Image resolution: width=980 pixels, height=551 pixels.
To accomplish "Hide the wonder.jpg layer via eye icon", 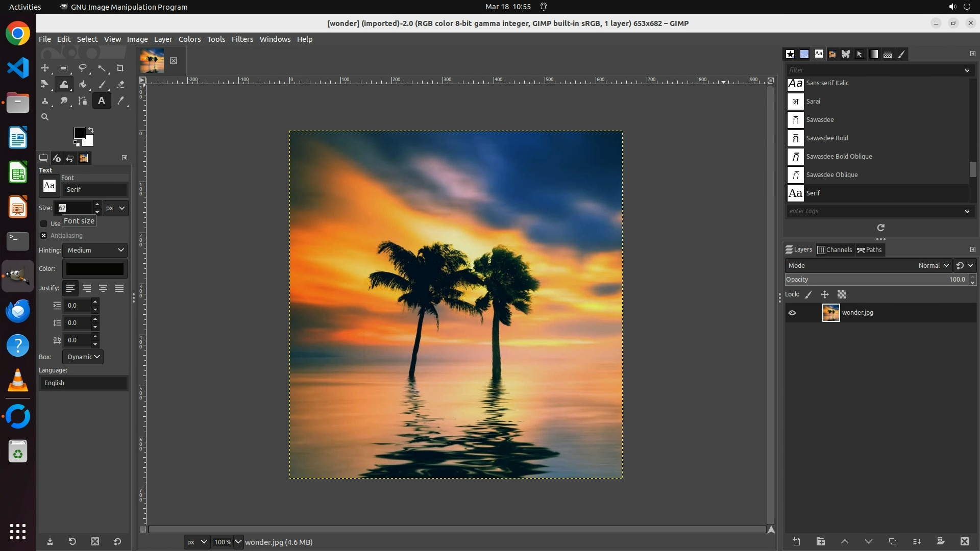I will 792,313.
